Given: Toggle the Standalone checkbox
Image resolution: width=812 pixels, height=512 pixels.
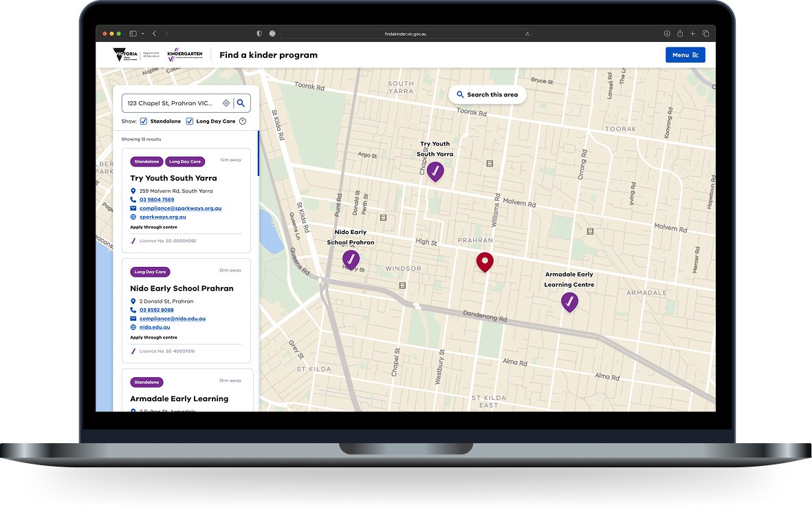Looking at the screenshot, I should tap(144, 121).
